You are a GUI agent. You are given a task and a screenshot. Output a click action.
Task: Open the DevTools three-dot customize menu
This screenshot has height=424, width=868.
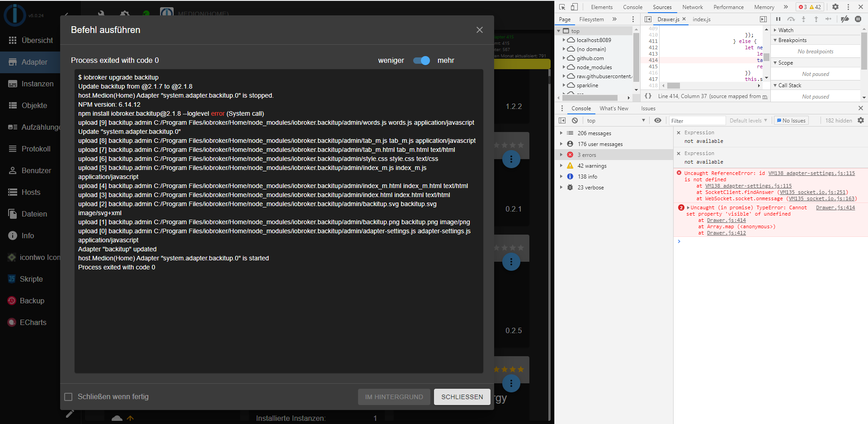tap(848, 7)
